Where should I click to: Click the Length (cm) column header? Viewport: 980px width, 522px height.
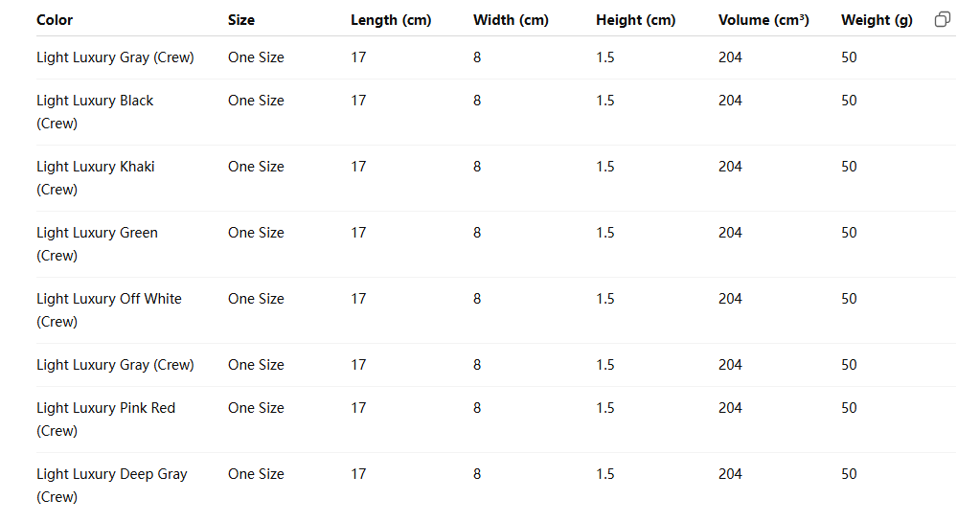391,20
